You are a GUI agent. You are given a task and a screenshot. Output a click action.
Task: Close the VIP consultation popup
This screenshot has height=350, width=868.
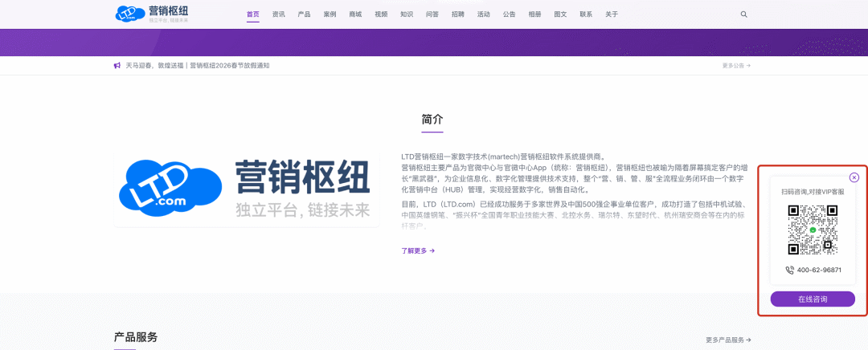(x=854, y=177)
